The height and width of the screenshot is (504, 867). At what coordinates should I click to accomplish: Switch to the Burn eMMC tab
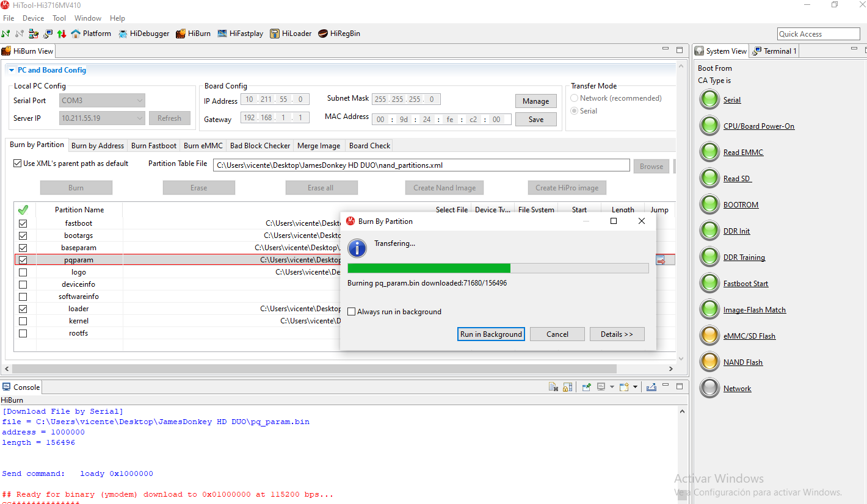click(x=203, y=146)
